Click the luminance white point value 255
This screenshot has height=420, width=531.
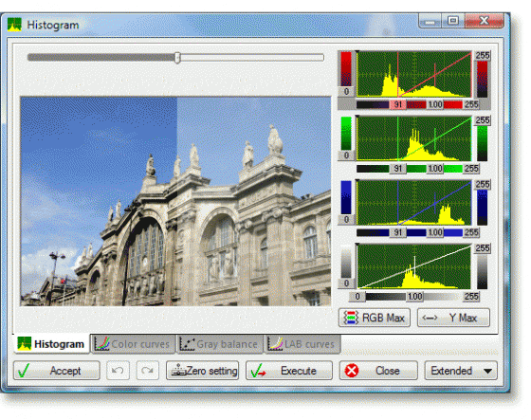pyautogui.click(x=471, y=297)
